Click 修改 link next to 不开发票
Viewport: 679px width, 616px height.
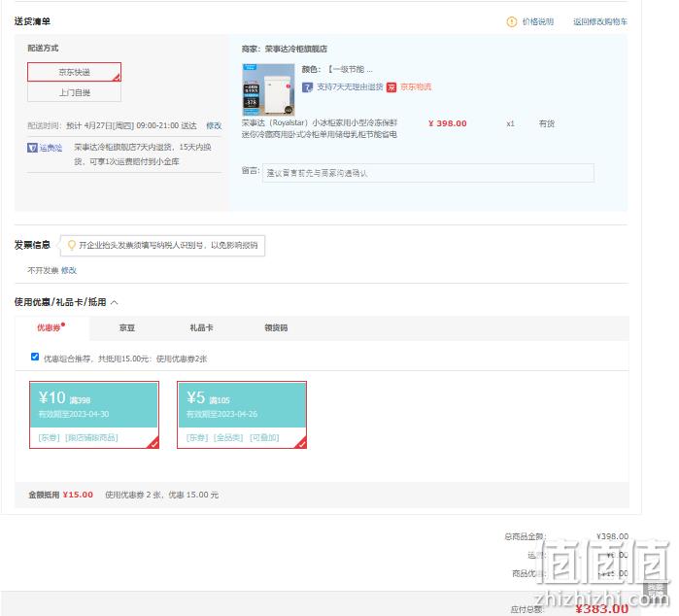pos(69,270)
